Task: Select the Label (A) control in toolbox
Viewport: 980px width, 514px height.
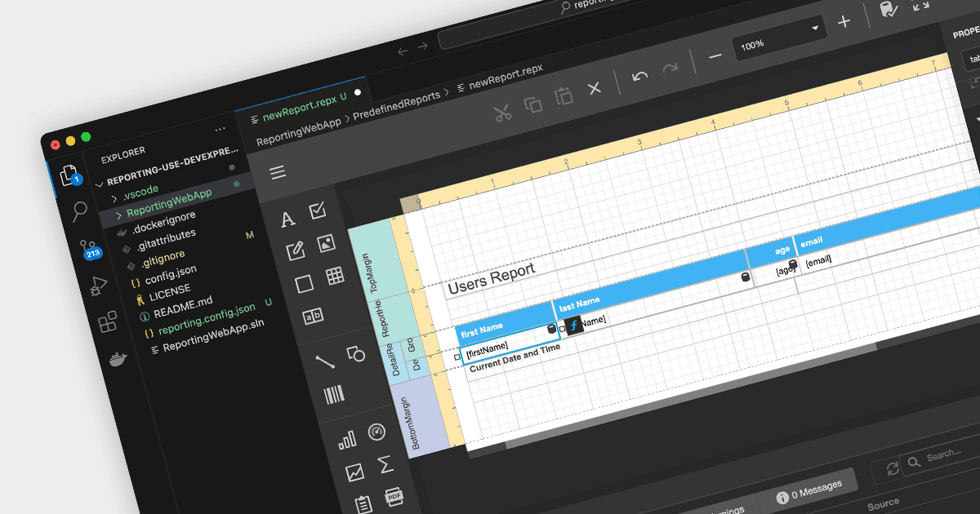Action: (x=287, y=219)
